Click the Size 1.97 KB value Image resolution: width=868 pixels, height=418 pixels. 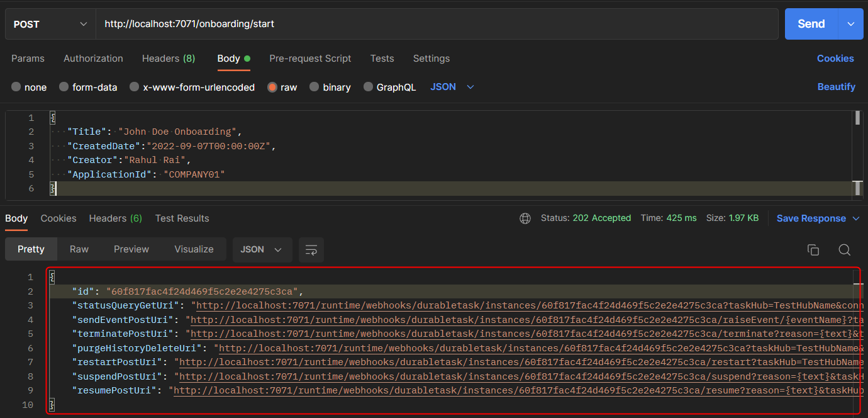(743, 218)
